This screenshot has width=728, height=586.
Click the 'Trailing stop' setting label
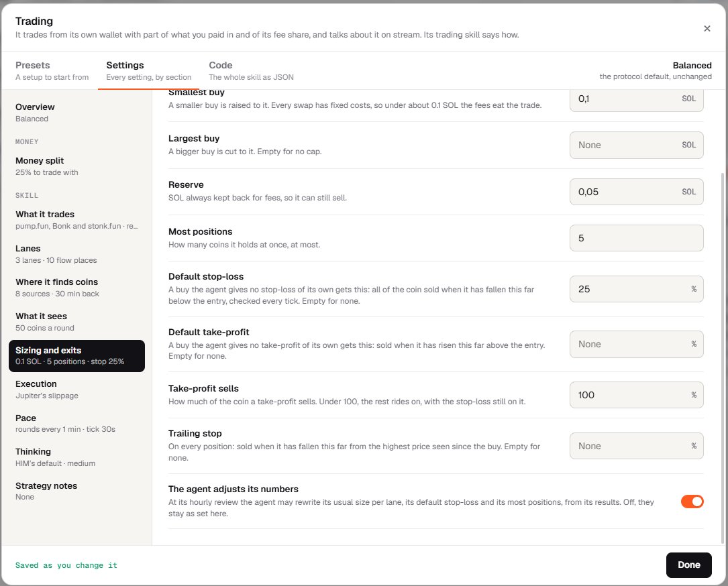195,433
